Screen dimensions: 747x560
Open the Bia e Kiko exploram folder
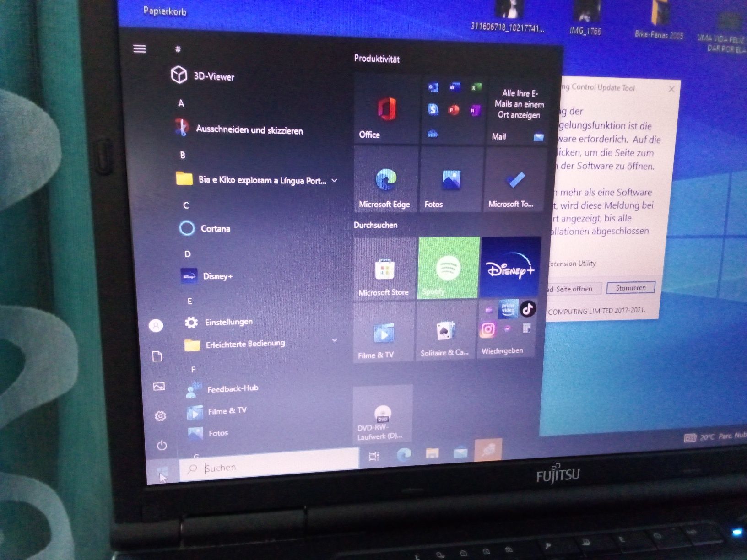(251, 179)
